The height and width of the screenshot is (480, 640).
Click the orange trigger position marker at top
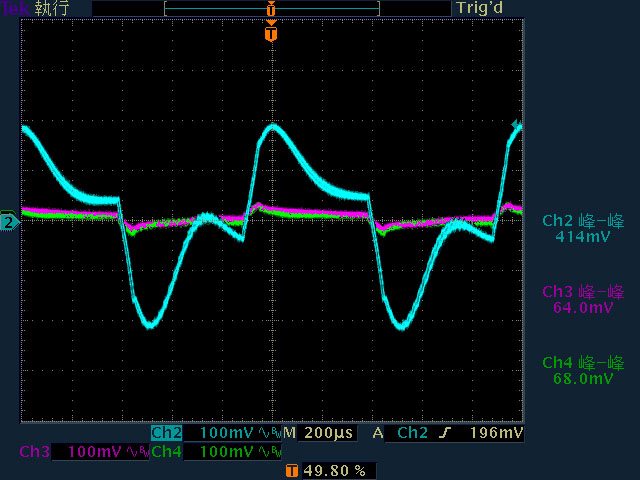[270, 35]
